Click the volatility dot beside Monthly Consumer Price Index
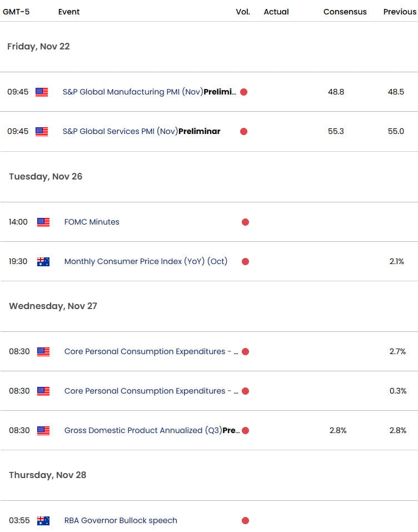418x532 pixels. [245, 261]
